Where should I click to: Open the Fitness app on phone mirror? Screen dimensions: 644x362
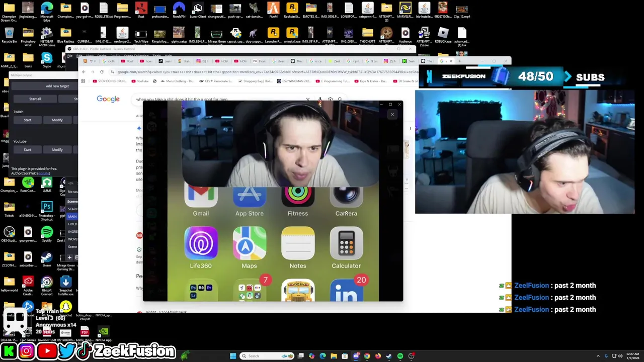[x=298, y=202]
